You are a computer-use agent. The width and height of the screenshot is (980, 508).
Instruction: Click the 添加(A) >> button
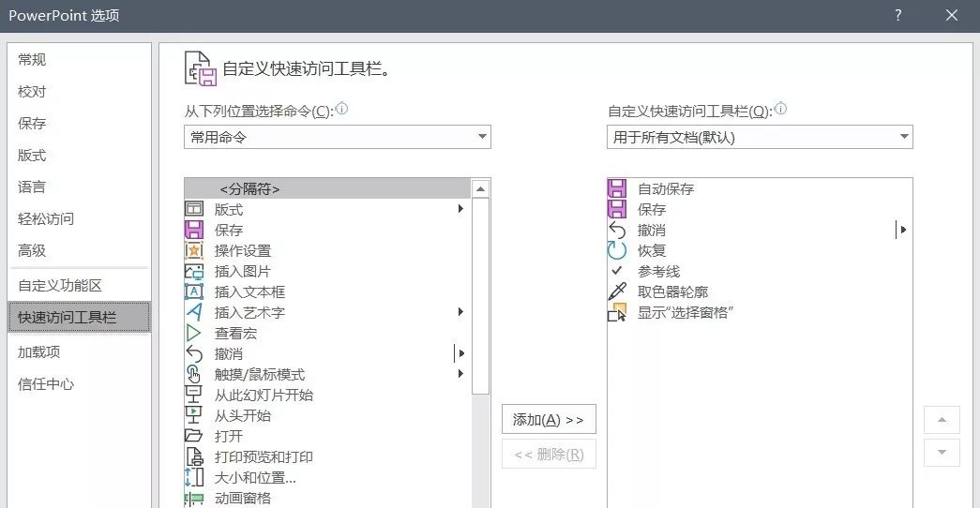(549, 419)
